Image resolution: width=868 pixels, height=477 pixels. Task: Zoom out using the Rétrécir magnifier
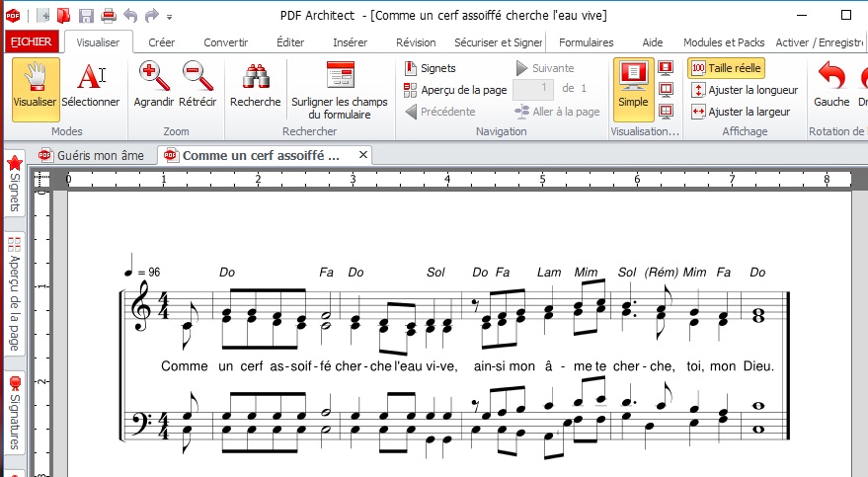point(197,86)
